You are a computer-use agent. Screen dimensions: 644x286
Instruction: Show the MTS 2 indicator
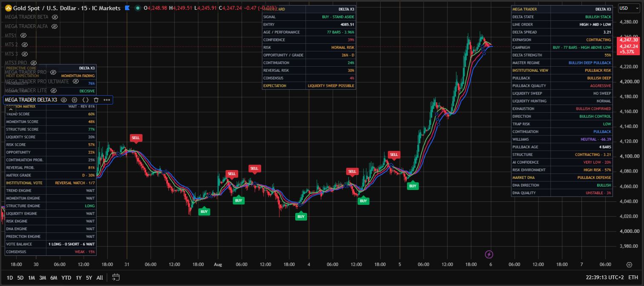(25, 45)
